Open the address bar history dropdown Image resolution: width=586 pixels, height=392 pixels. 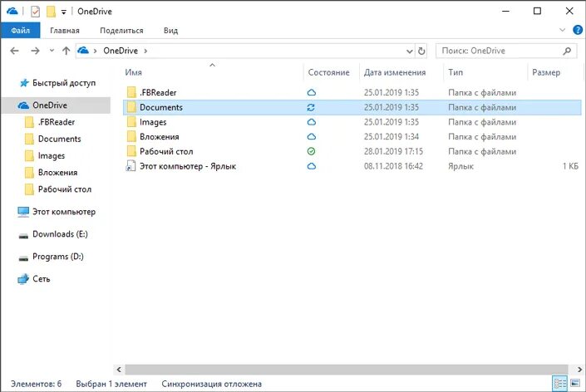(410, 51)
